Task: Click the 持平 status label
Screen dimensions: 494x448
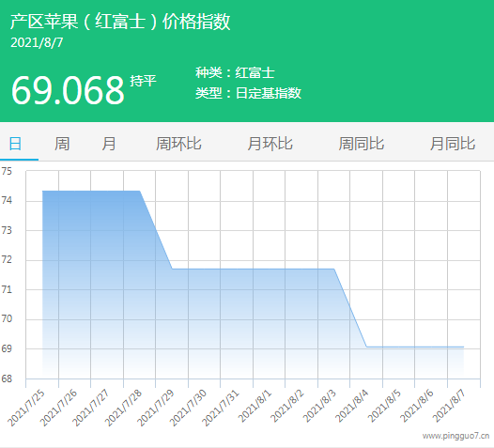Action: click(144, 81)
